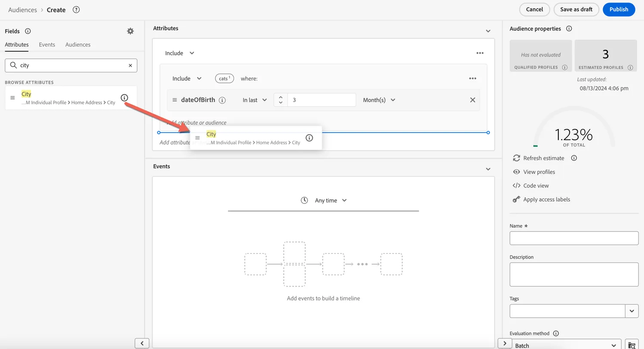Viewport: 644px width, 349px height.
Task: Show info for City attribute in browse list
Action: pyautogui.click(x=124, y=98)
